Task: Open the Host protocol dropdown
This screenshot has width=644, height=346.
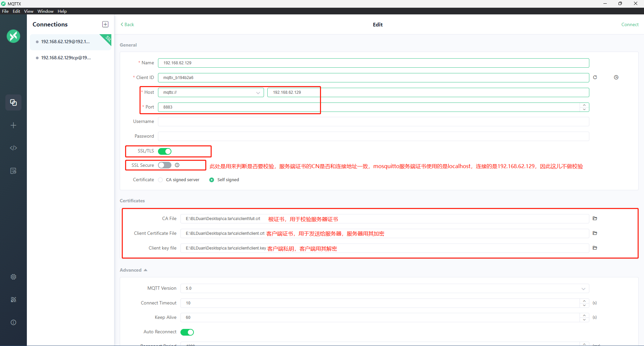Action: 258,92
